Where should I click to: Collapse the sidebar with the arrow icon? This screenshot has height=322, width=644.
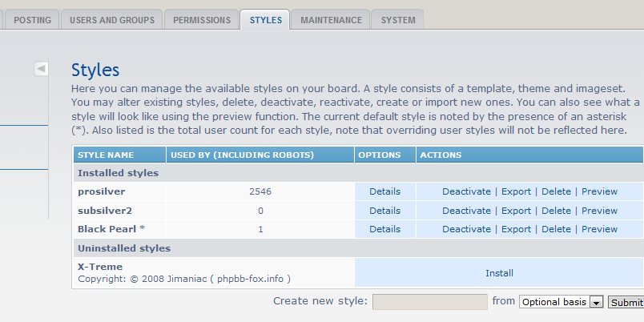[x=41, y=69]
